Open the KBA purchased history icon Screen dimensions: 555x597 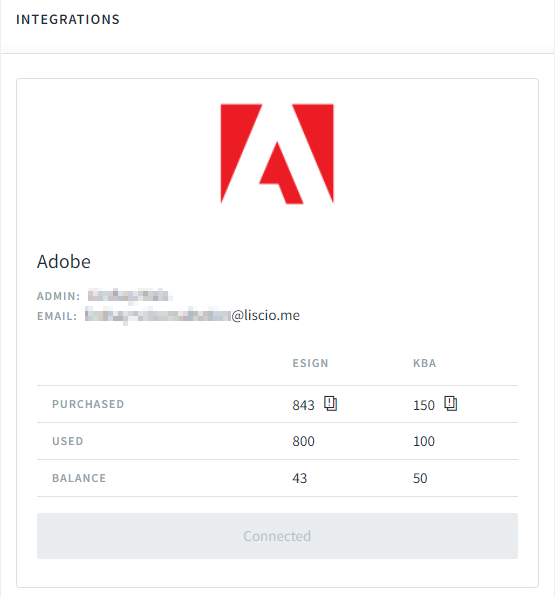click(x=451, y=403)
